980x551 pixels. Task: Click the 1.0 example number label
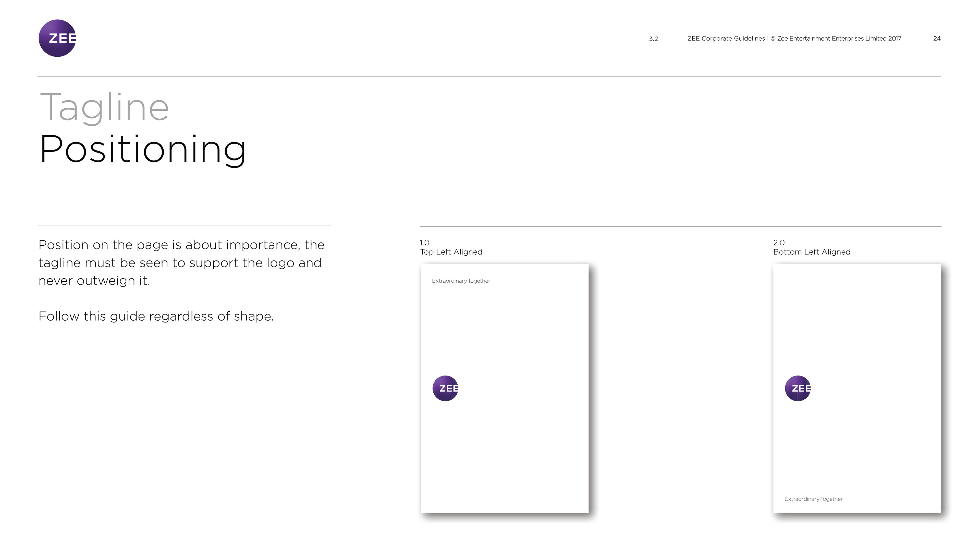click(x=425, y=243)
